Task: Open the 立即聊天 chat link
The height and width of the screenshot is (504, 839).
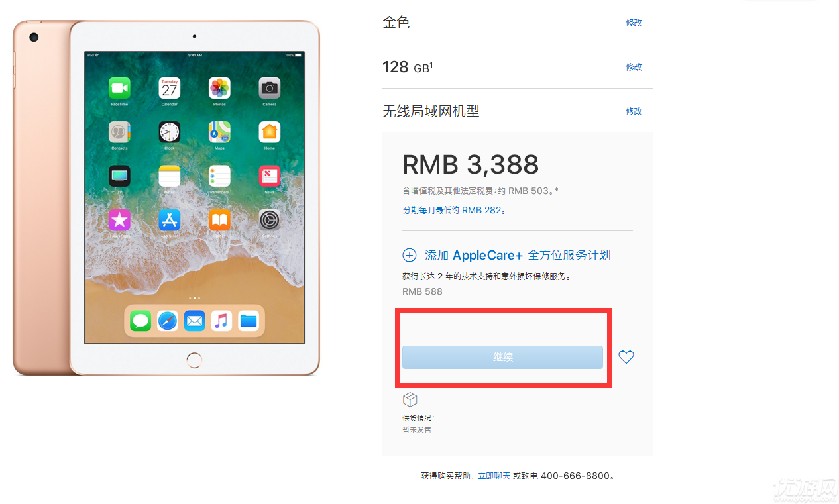Action: [494, 476]
